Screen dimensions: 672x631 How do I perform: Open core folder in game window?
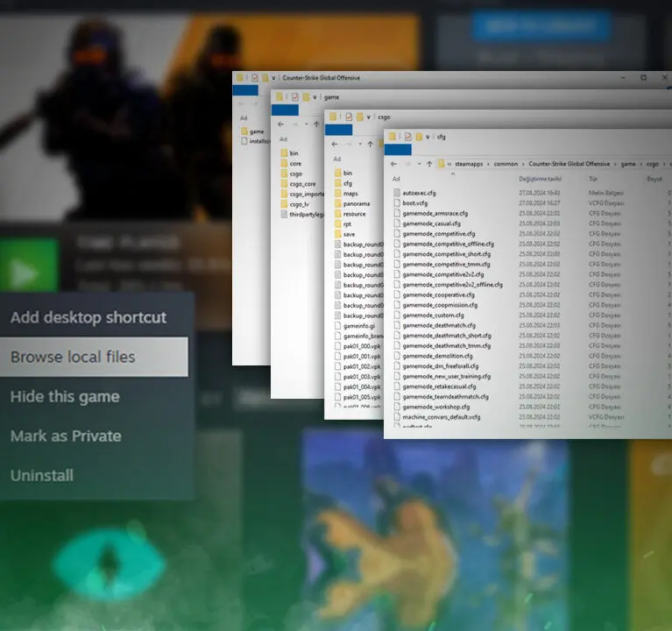(x=291, y=164)
